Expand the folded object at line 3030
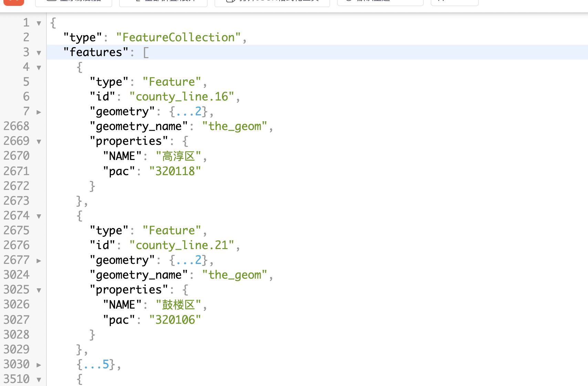 pyautogui.click(x=39, y=365)
